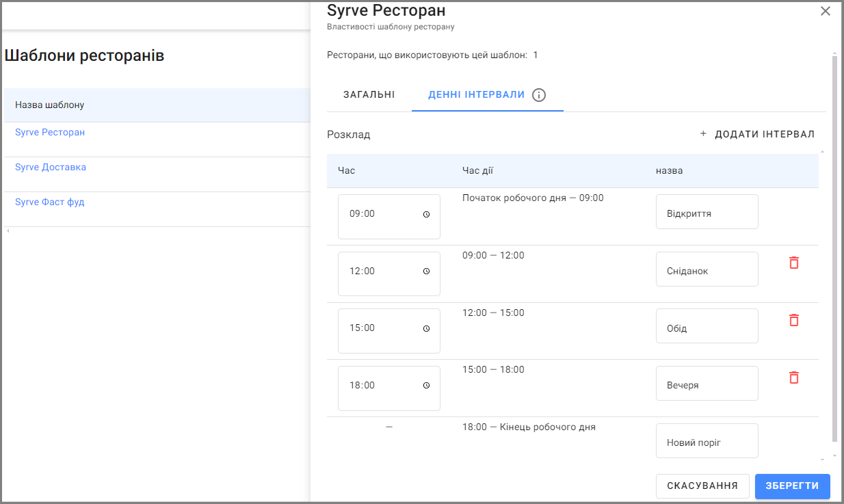Edit the Вечеря name field

[x=707, y=384]
